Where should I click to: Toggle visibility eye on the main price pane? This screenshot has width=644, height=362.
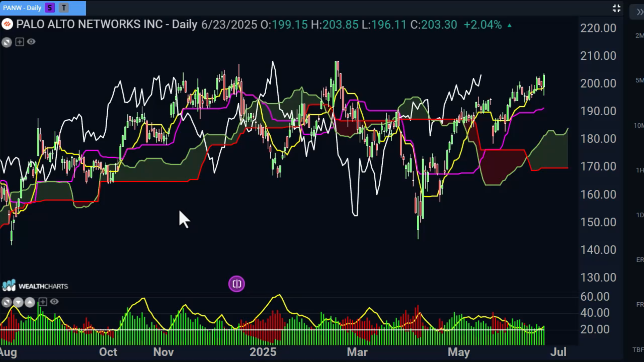[x=31, y=42]
